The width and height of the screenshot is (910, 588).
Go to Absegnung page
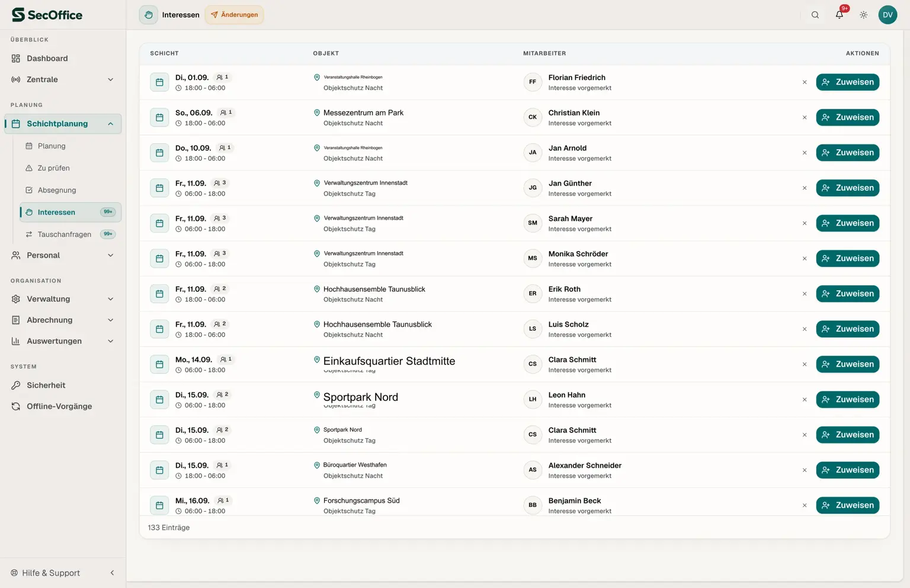tap(71, 190)
